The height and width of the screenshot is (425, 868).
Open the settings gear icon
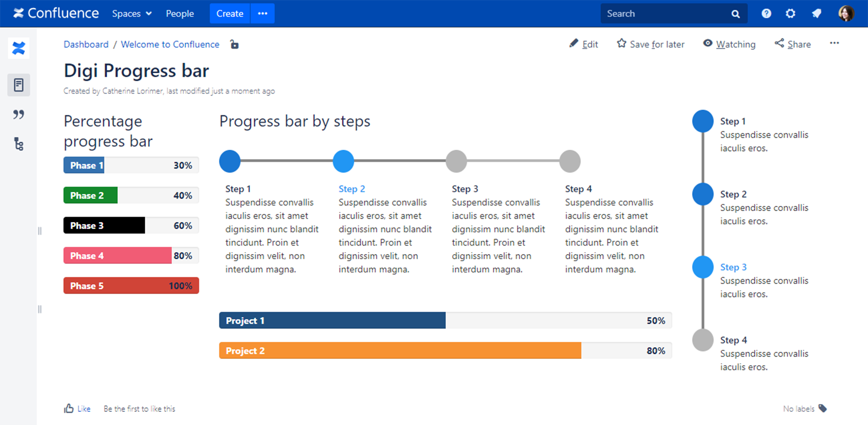[x=791, y=14]
